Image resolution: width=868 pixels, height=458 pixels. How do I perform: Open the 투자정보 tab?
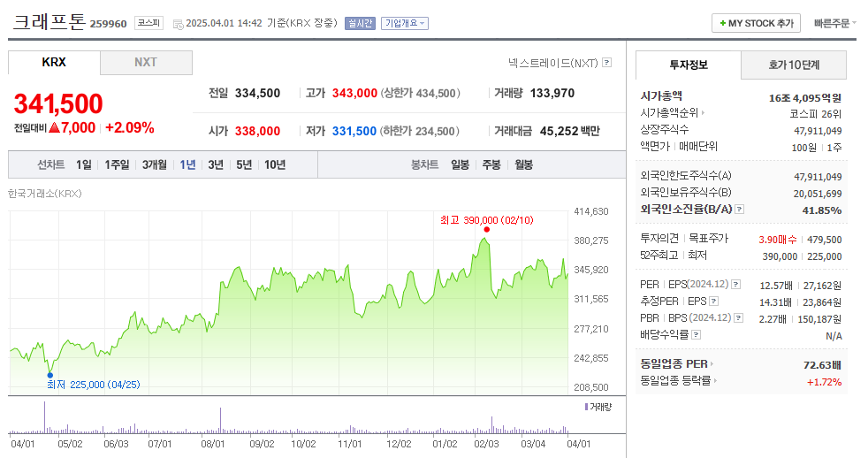[689, 65]
